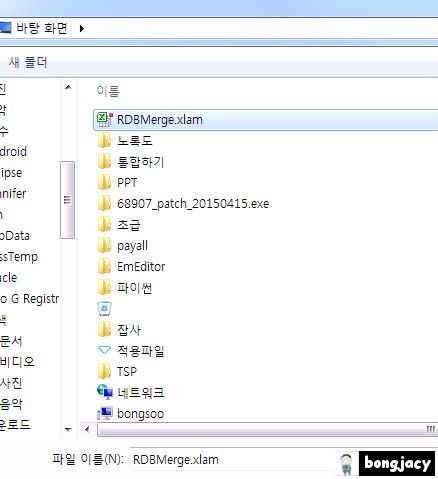This screenshot has height=479, width=438.
Task: Select the 초급 folder icon
Action: pyautogui.click(x=104, y=225)
